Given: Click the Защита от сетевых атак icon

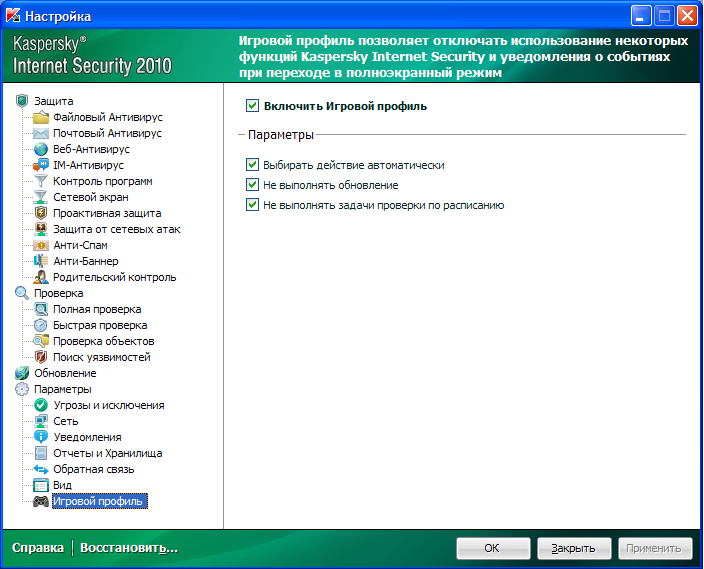Looking at the screenshot, I should [x=41, y=229].
